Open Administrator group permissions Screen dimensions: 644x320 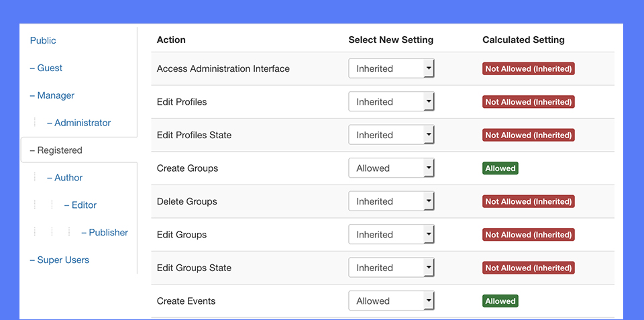click(79, 123)
